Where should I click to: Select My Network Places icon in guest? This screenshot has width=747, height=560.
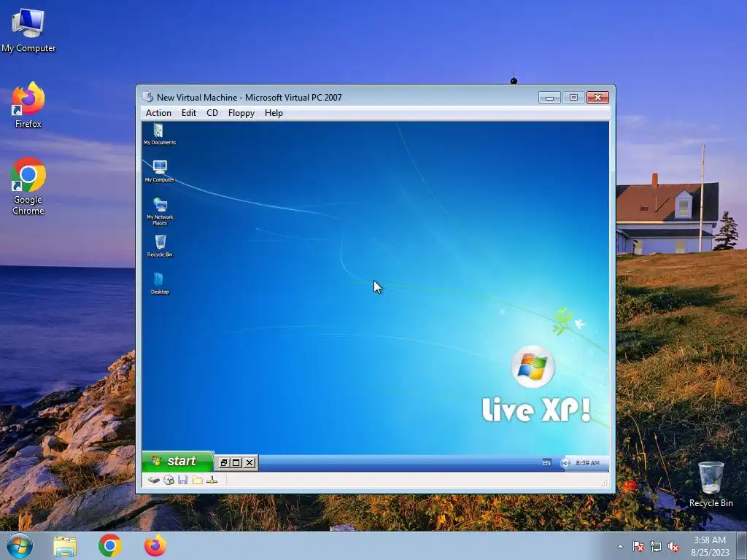[160, 211]
